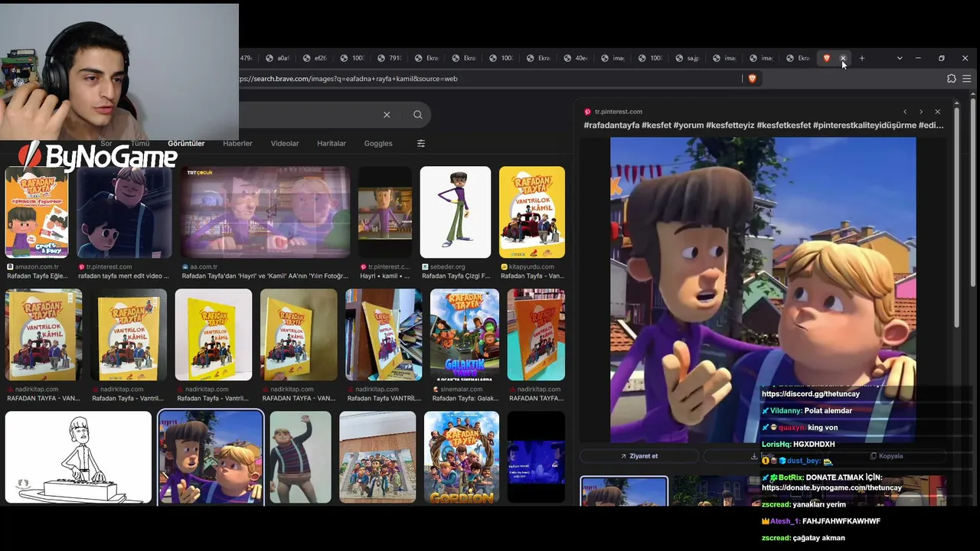The width and height of the screenshot is (980, 551).
Task: Click the Pinterest favicon in the preview header
Action: 587,112
